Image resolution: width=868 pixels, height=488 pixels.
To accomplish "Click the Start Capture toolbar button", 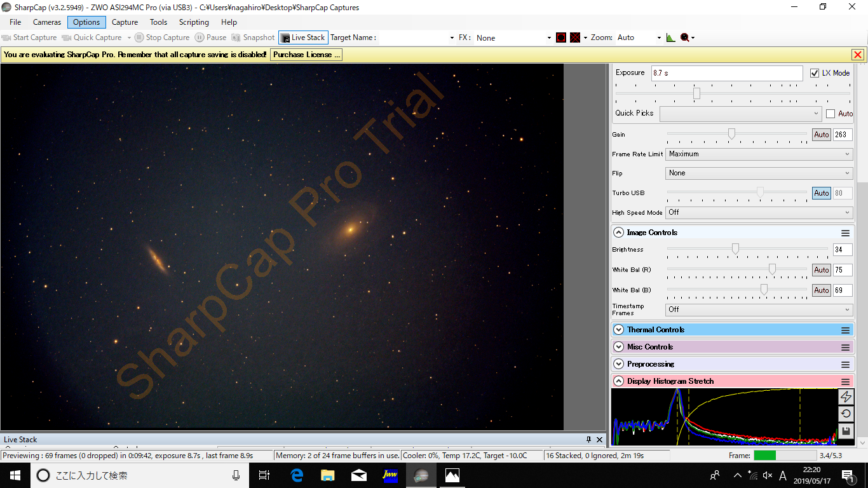I will tap(29, 37).
